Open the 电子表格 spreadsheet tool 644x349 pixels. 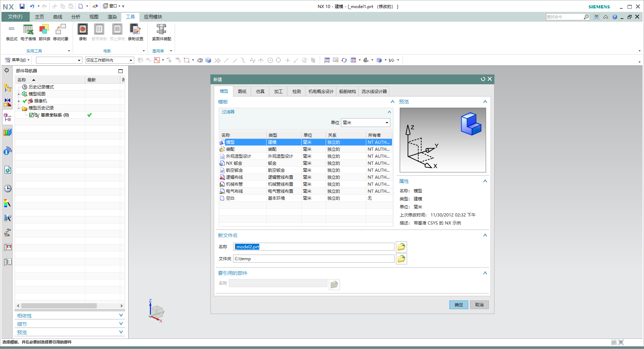coord(28,33)
